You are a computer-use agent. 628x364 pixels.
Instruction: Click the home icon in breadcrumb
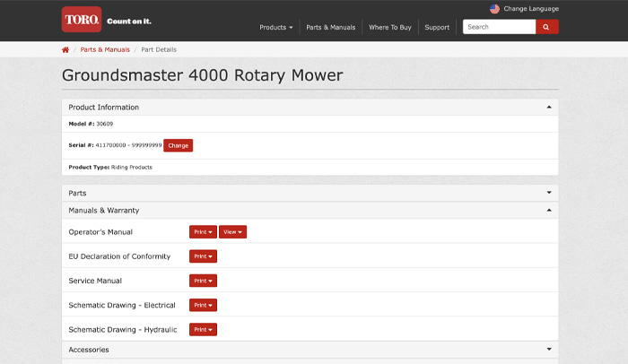coord(65,49)
